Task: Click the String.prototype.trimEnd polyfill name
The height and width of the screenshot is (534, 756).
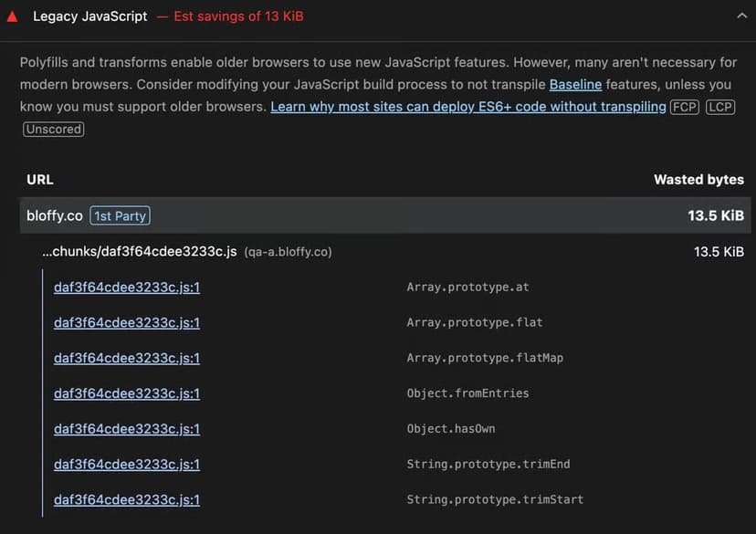Action: point(488,464)
